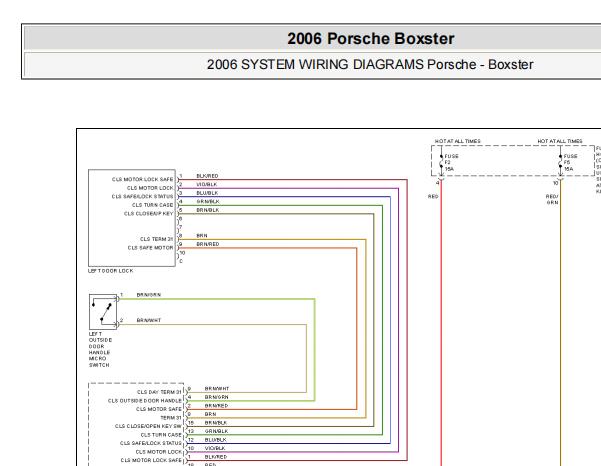This screenshot has height=466, width=601.
Task: Click 'CLS MOTOR LOCK SAFE' in Left Door Lock box
Action: 143,179
